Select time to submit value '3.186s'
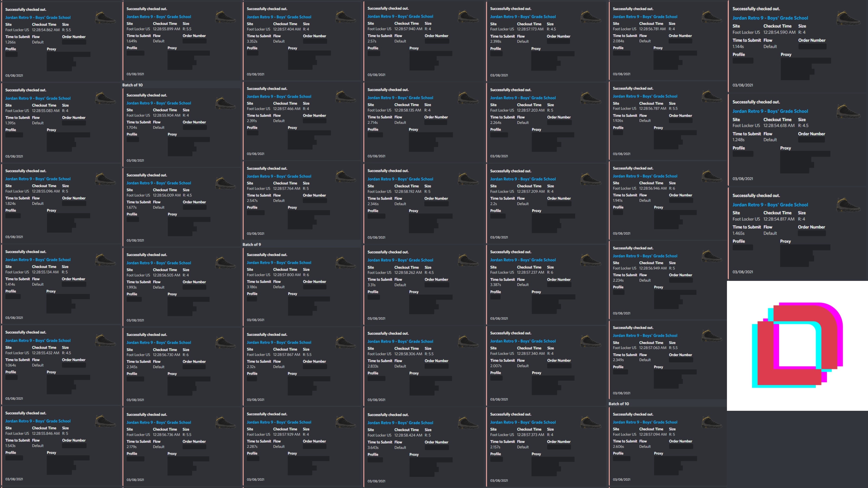868x488 pixels. point(252,287)
